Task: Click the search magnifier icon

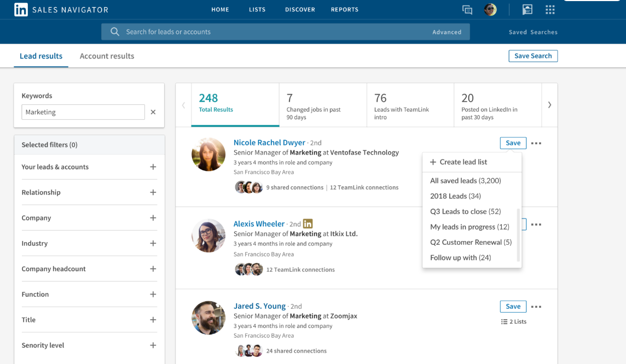Action: point(115,32)
